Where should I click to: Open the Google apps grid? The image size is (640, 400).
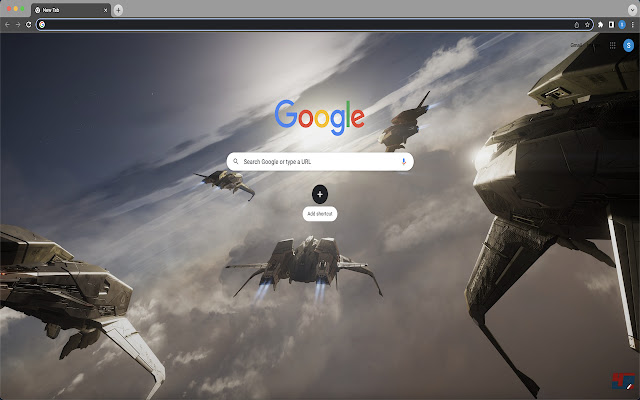point(612,45)
